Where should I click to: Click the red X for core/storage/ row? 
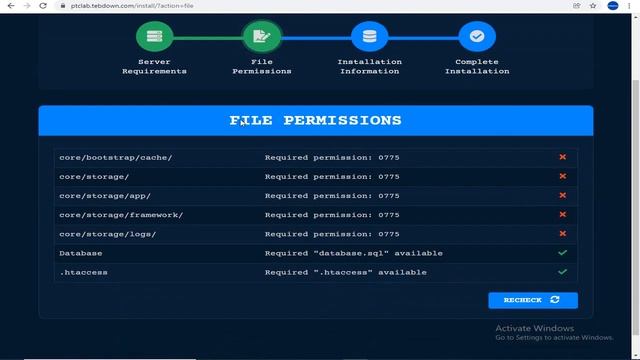coord(562,176)
